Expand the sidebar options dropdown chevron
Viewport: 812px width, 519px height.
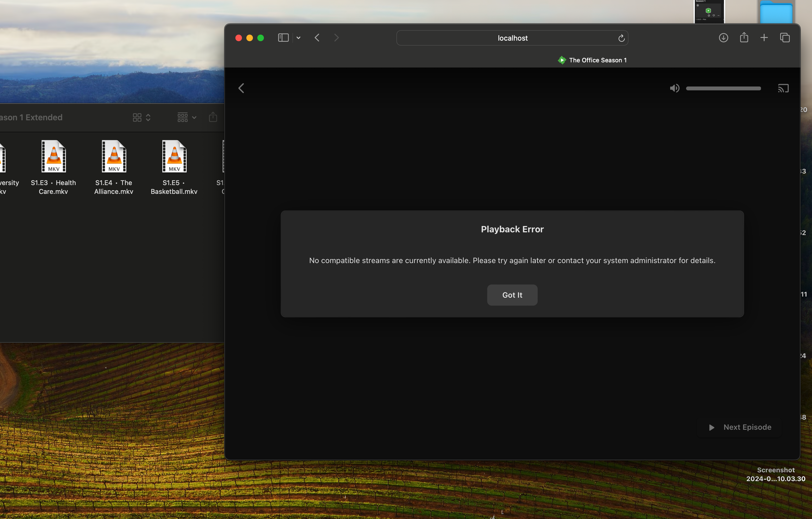click(298, 38)
